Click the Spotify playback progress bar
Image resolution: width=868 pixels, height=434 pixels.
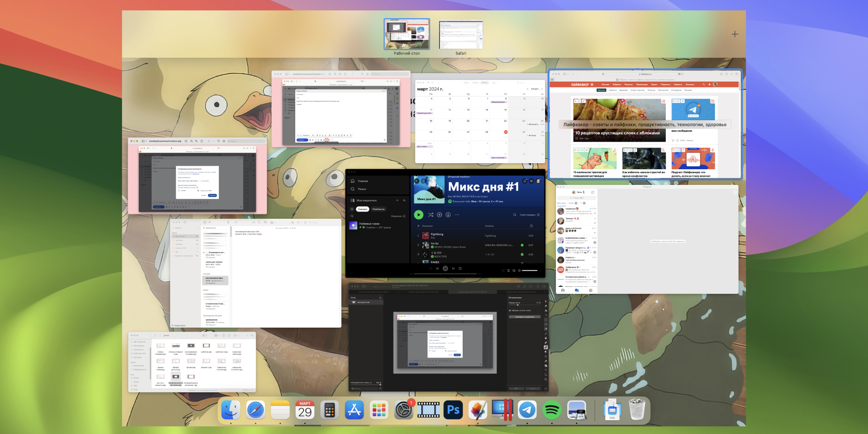coord(445,274)
